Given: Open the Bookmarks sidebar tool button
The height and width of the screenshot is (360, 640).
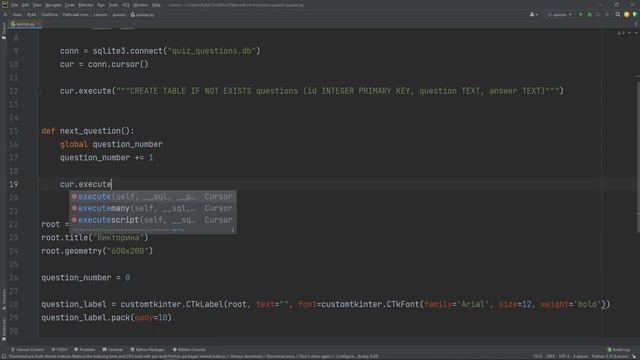Looking at the screenshot, I should click(x=4, y=329).
